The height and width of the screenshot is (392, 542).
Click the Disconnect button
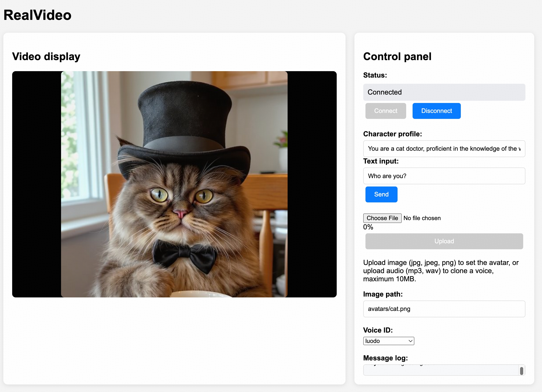436,111
